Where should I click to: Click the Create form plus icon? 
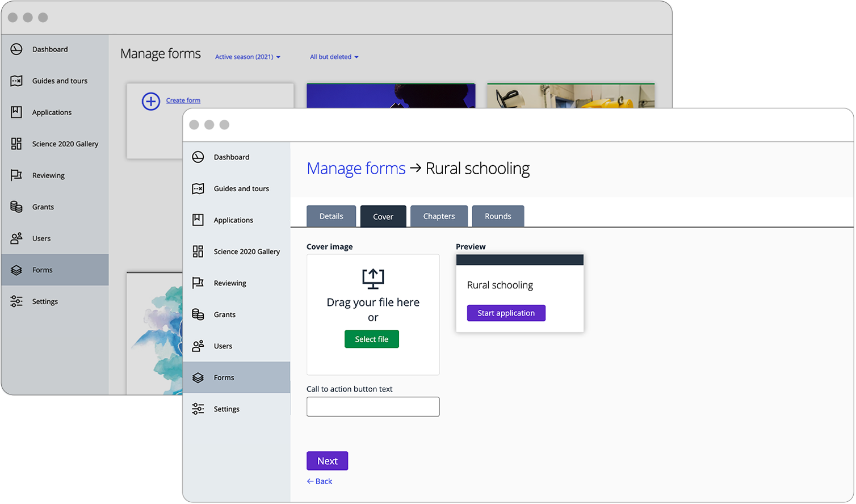(149, 101)
